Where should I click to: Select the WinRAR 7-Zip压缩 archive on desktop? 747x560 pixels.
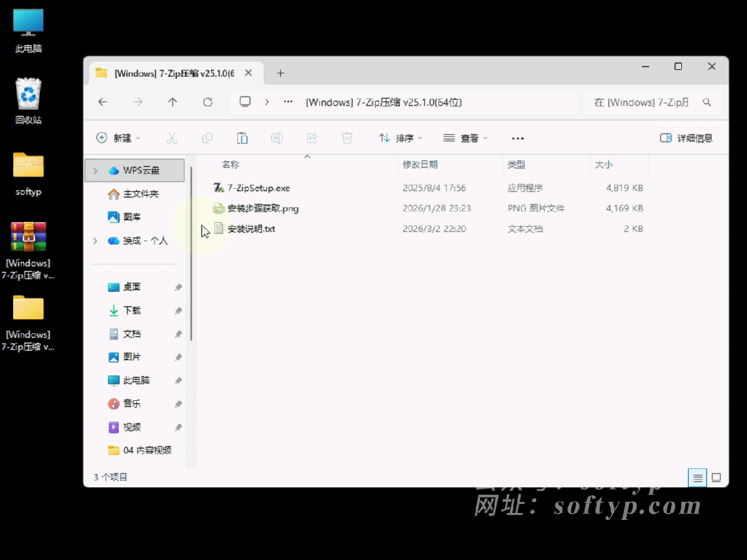point(28,250)
